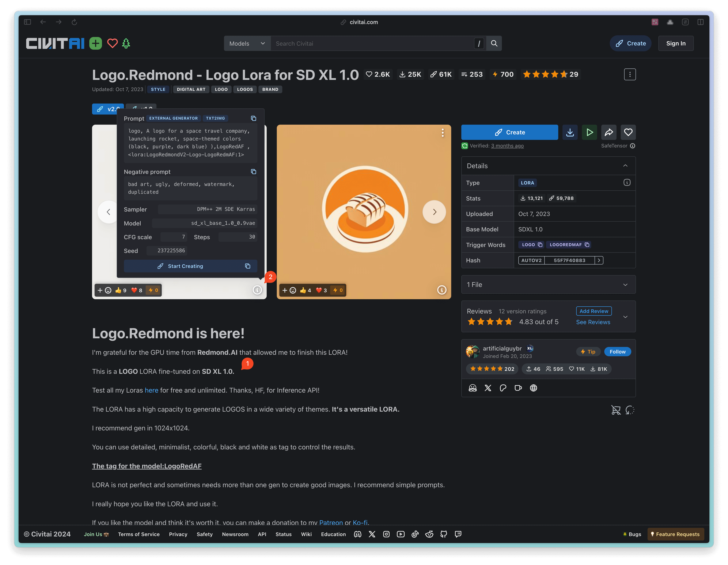Collapse the Details panel
The height and width of the screenshot is (565, 728).
(x=625, y=165)
